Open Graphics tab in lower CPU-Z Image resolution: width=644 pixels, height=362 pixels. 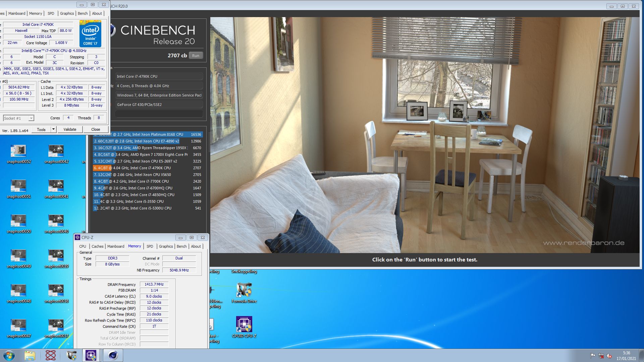click(166, 246)
